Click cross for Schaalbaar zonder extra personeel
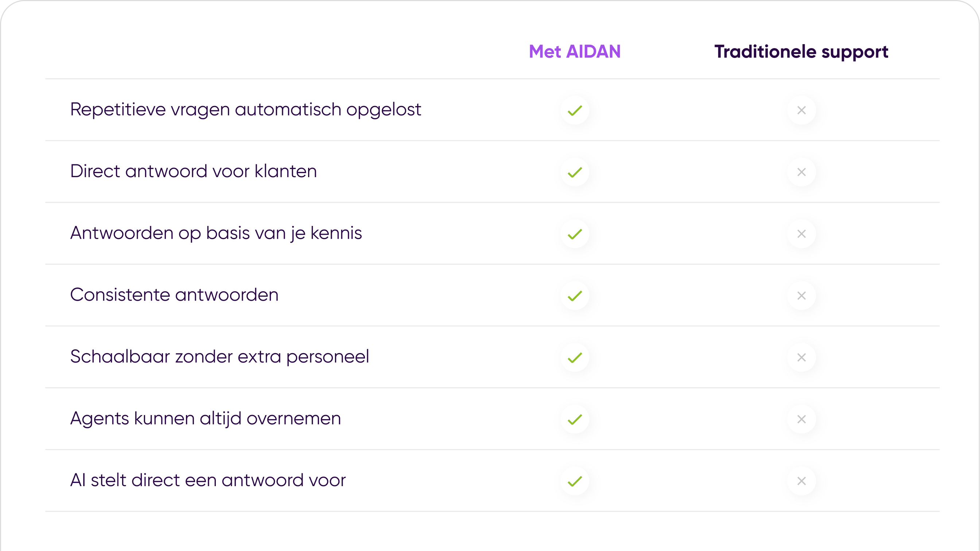Image resolution: width=980 pixels, height=551 pixels. pos(802,357)
